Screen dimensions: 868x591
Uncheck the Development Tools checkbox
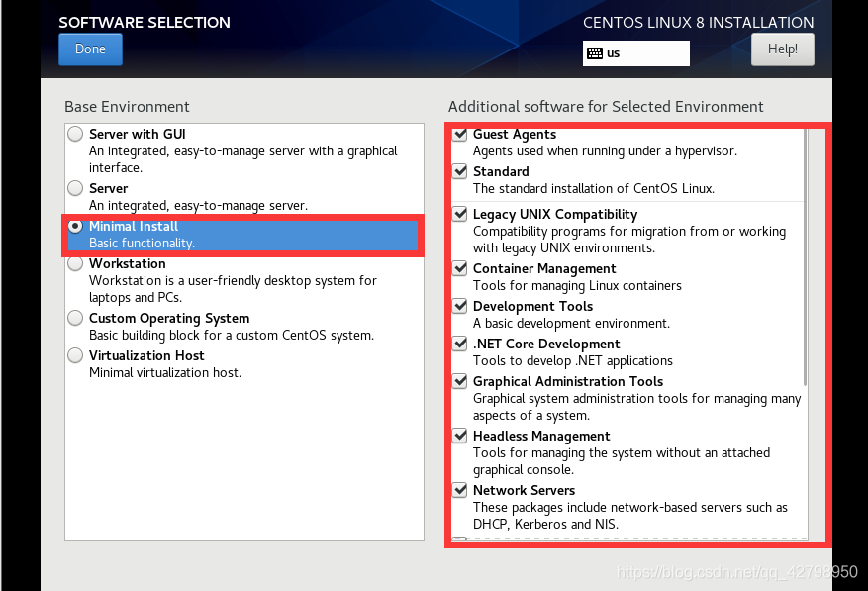pos(460,306)
